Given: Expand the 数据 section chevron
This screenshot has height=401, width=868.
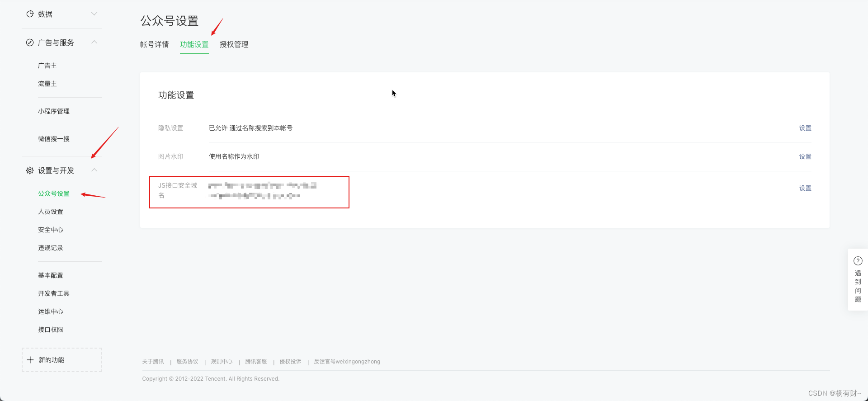Looking at the screenshot, I should (94, 14).
